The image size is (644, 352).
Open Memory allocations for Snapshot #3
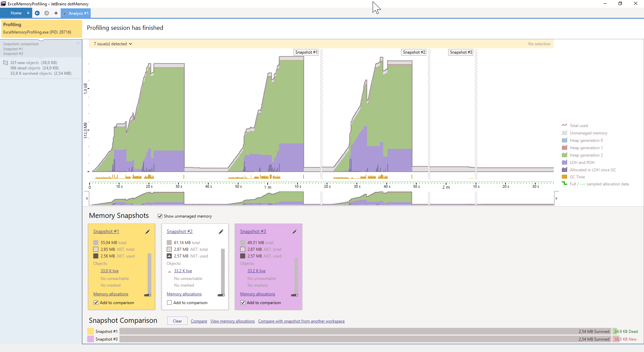[257, 294]
